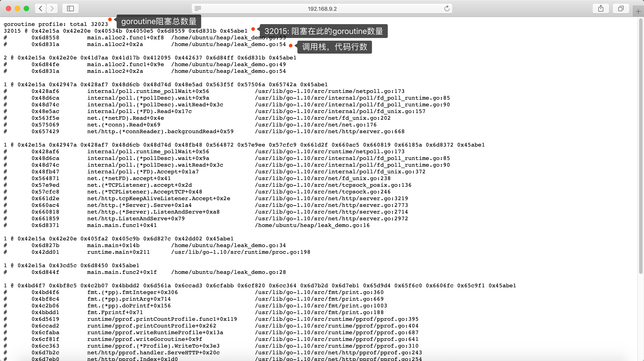This screenshot has height=361, width=644.
Task: Click the pprof.go:687 path
Action: [x=337, y=333]
